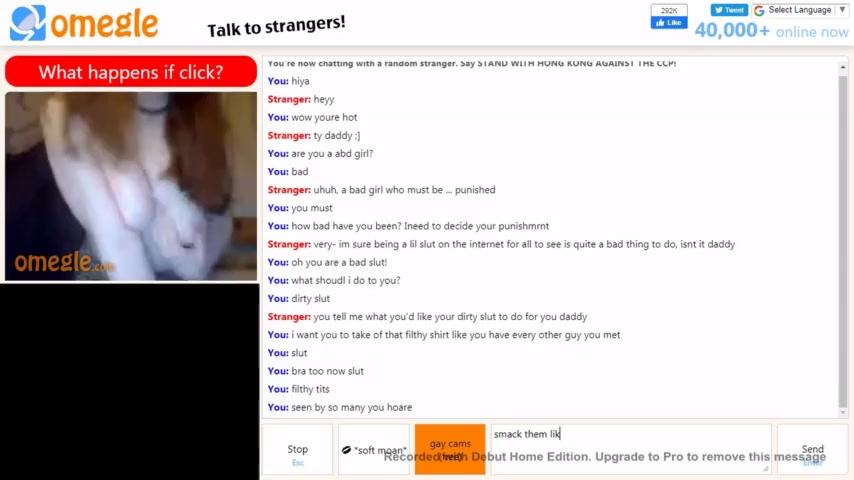Click the chat log's vertical scrollbar thumb
Screen dimensions: 854x480
point(843,241)
